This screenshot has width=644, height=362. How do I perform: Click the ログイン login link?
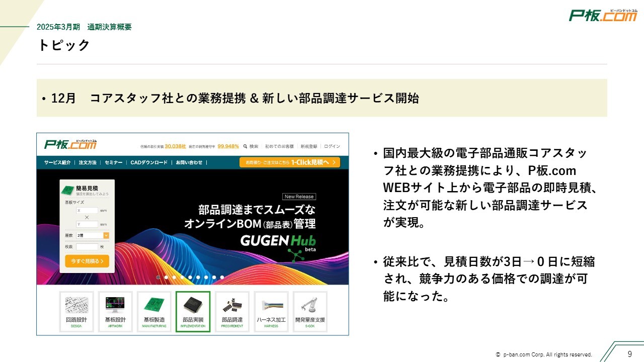click(x=332, y=146)
